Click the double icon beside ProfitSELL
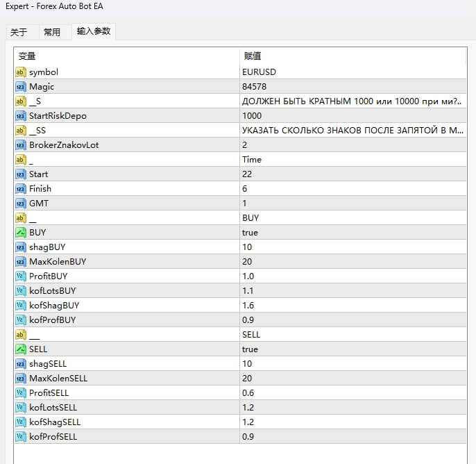 (x=20, y=393)
